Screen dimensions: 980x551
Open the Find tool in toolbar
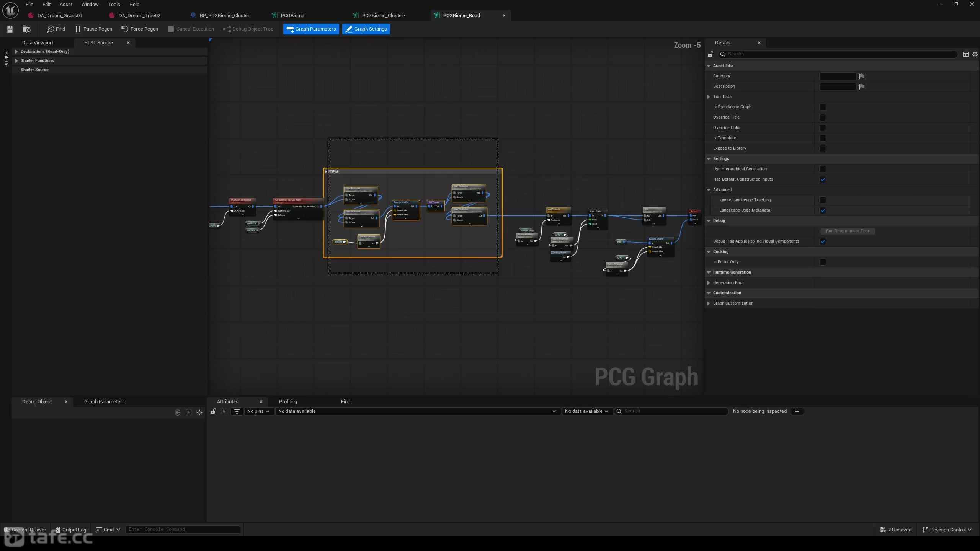tap(56, 29)
